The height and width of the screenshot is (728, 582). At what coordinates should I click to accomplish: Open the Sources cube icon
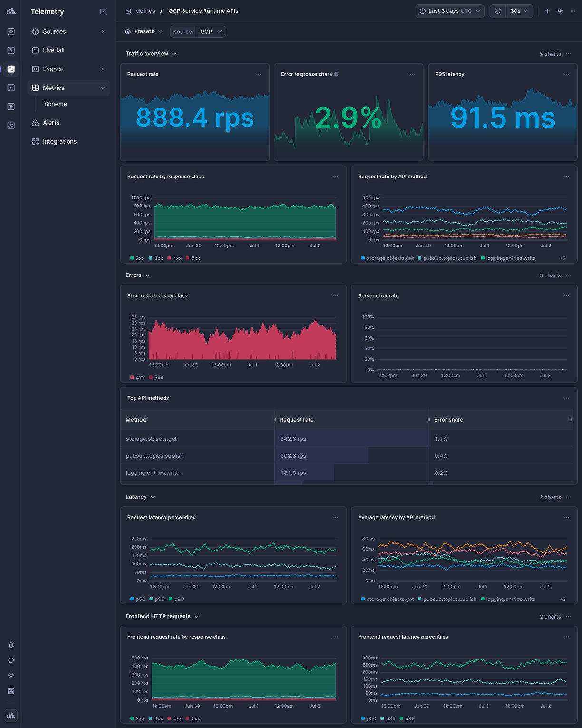35,31
